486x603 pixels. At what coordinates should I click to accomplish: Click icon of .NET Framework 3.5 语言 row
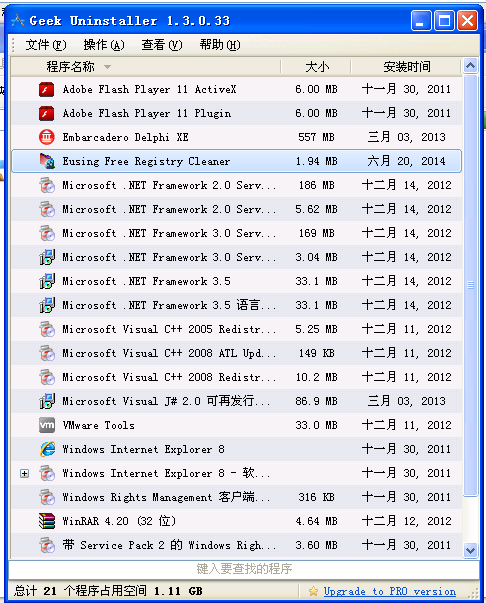47,305
